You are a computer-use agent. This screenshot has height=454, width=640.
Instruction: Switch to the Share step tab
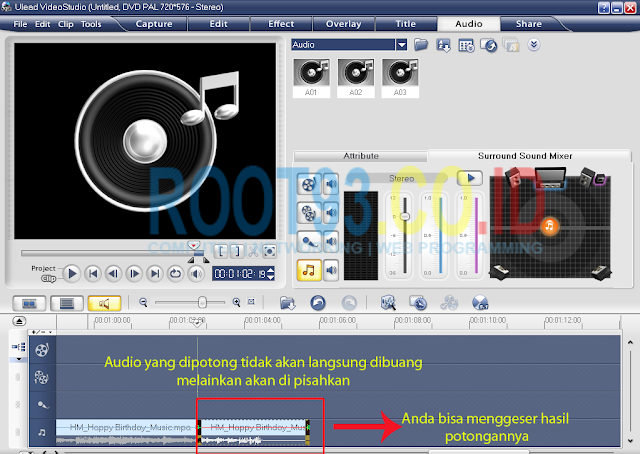click(529, 24)
